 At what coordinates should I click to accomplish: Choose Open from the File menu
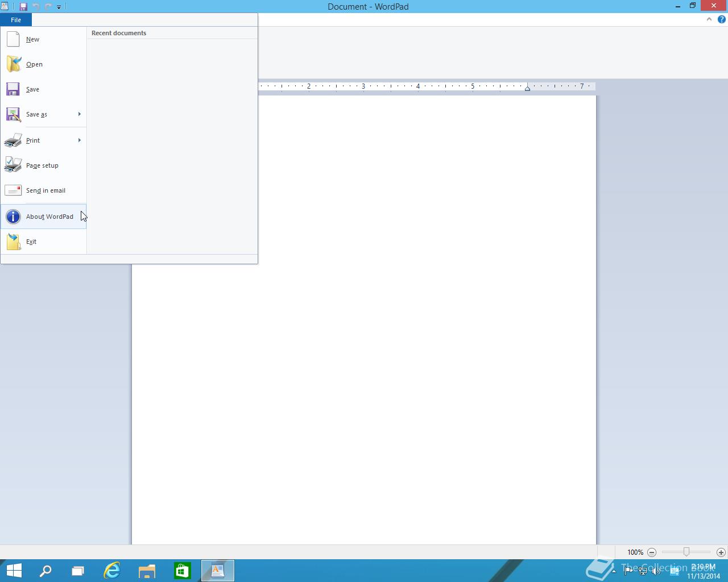(43, 64)
